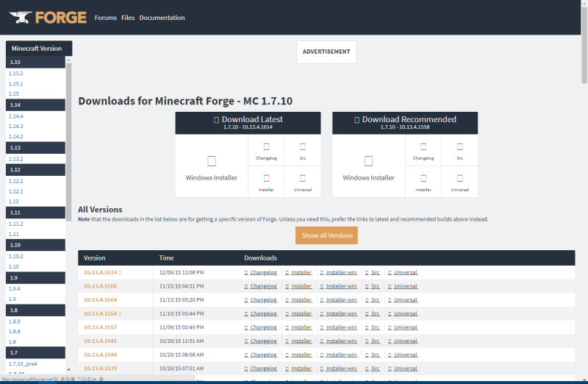
Task: Click Changelog icon under Download Latest
Action: (x=266, y=147)
